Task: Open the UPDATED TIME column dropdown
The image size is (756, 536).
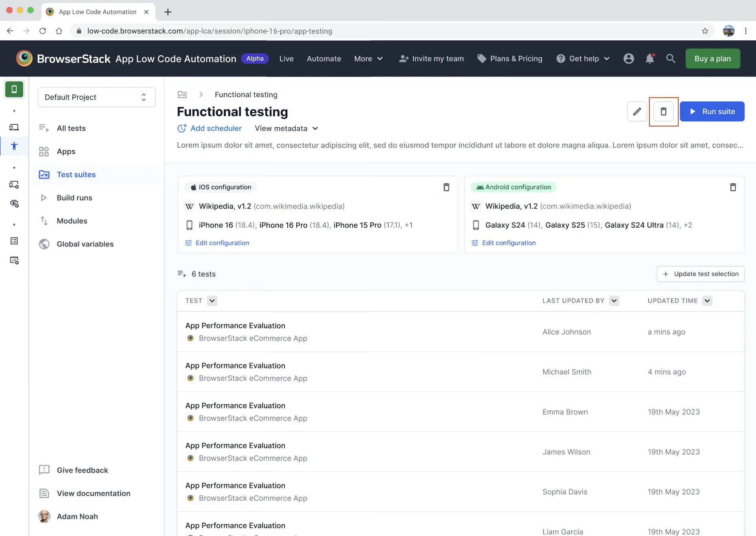Action: pyautogui.click(x=707, y=301)
